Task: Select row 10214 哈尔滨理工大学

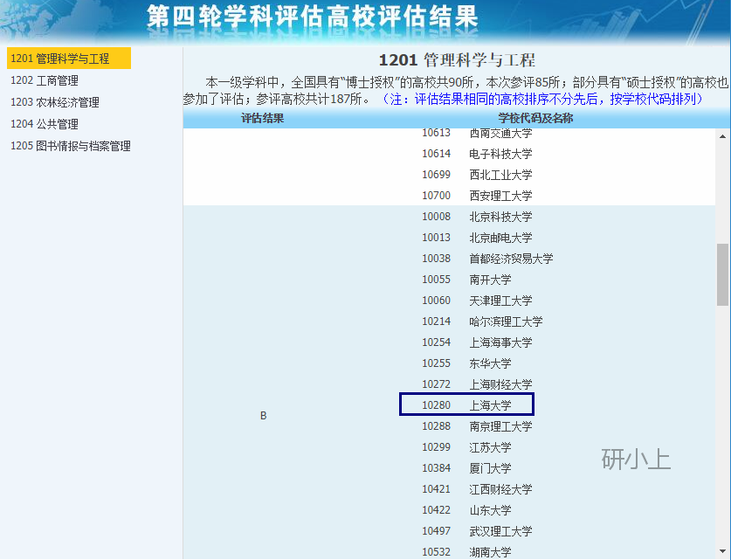Action: pos(482,321)
